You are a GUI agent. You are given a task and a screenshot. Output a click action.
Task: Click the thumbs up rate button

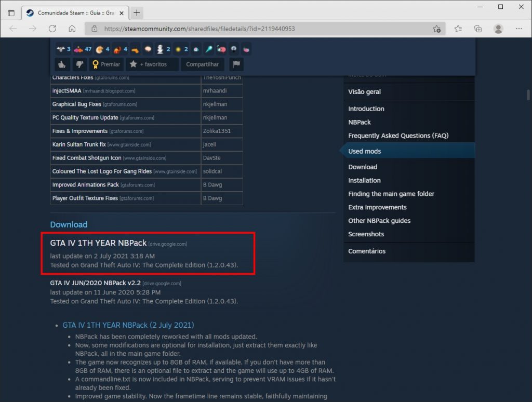(62, 64)
